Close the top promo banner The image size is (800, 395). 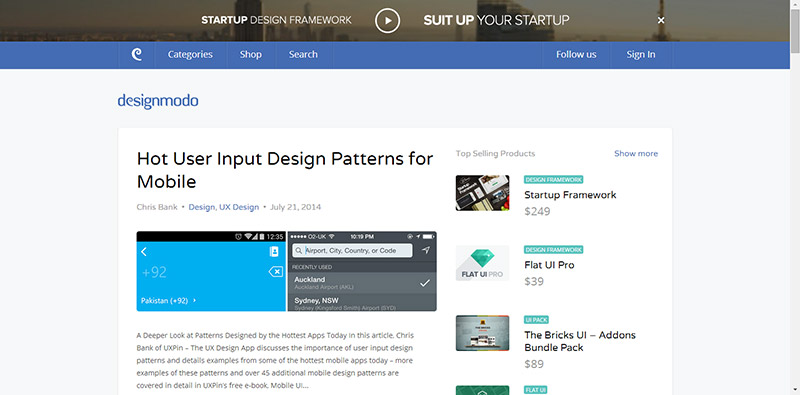click(661, 20)
